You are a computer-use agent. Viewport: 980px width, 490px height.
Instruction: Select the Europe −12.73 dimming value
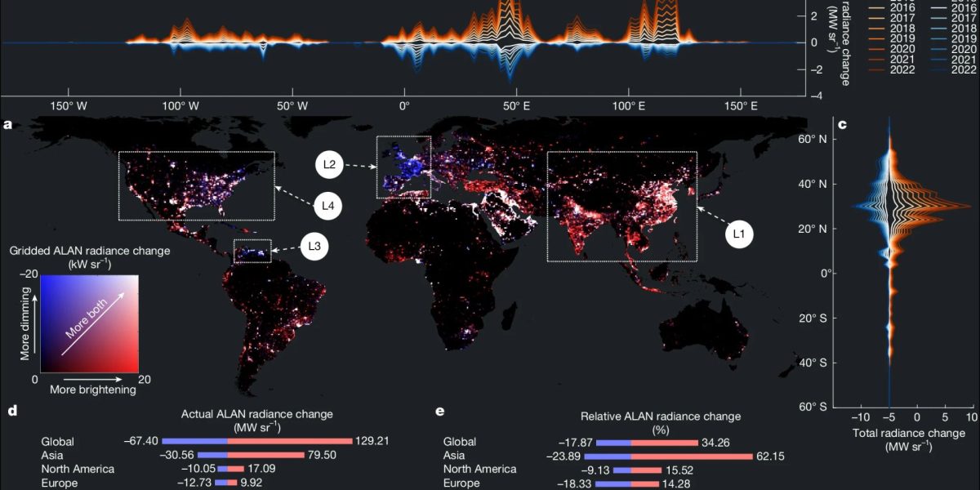coord(187,483)
